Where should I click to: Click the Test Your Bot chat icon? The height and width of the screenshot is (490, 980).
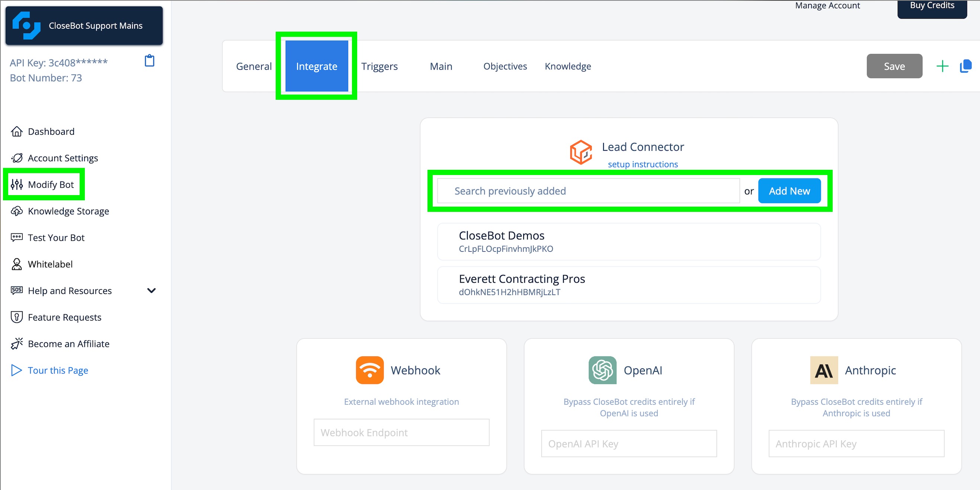coord(17,238)
